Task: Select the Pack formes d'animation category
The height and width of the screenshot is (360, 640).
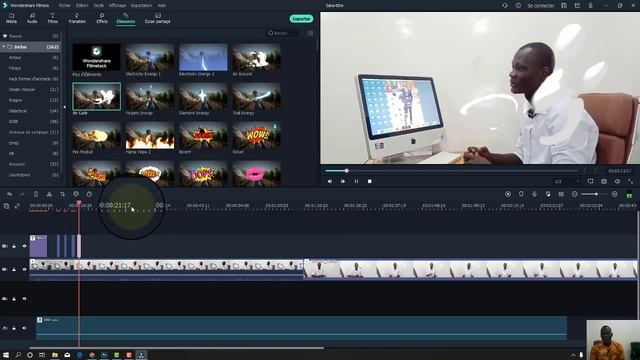Action: pos(33,79)
